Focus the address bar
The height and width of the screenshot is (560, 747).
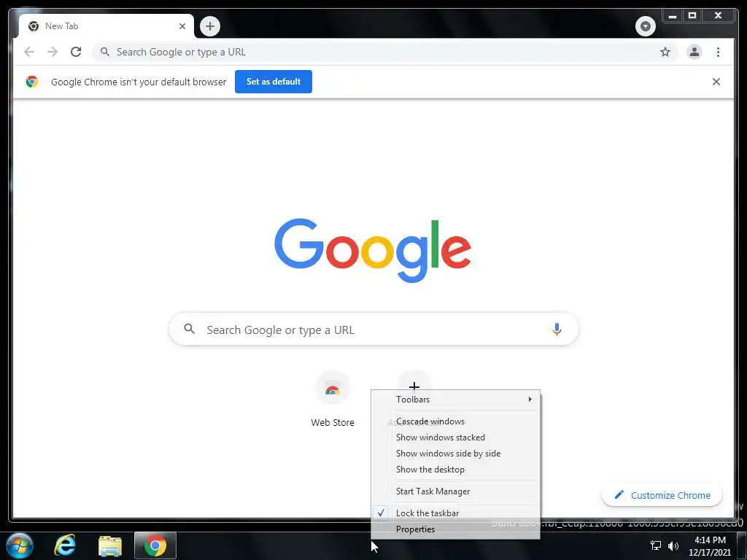point(386,52)
